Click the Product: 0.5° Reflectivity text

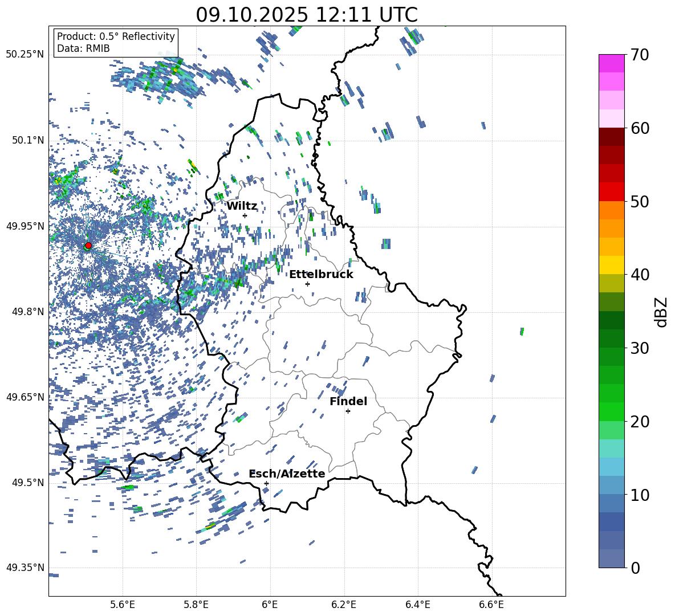(x=116, y=36)
